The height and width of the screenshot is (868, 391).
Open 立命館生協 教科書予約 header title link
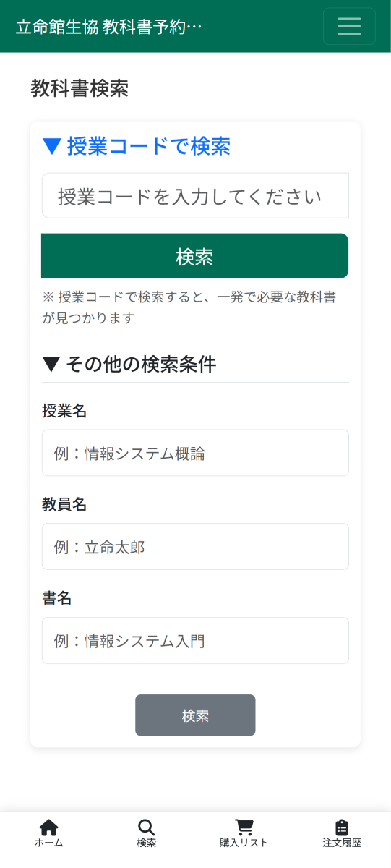(x=109, y=27)
